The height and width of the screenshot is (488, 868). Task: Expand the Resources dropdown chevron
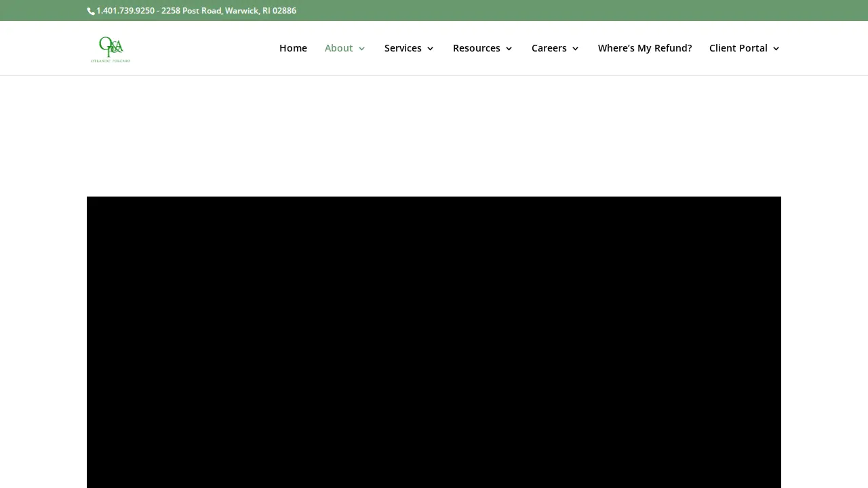pyautogui.click(x=509, y=49)
